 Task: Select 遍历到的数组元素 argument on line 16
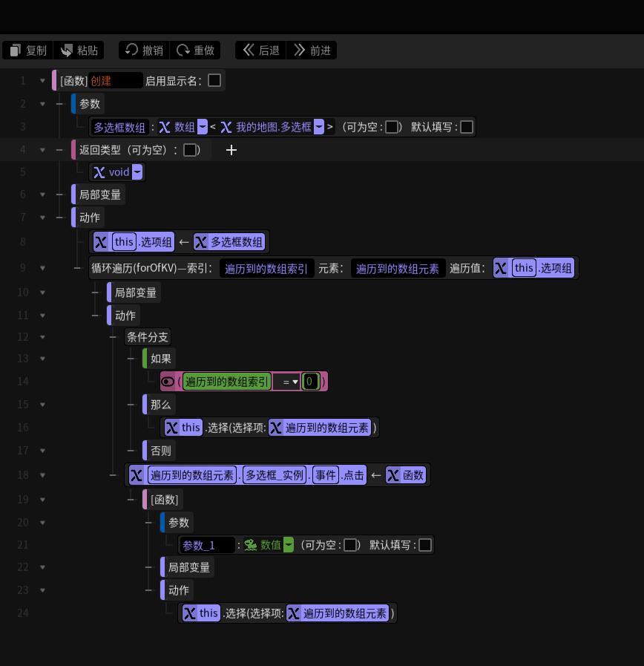[x=320, y=428]
